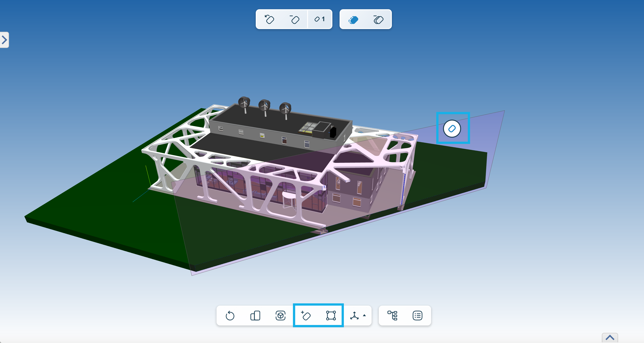The width and height of the screenshot is (644, 343).
Task: Reset the model view using circular arrow
Action: pyautogui.click(x=230, y=316)
